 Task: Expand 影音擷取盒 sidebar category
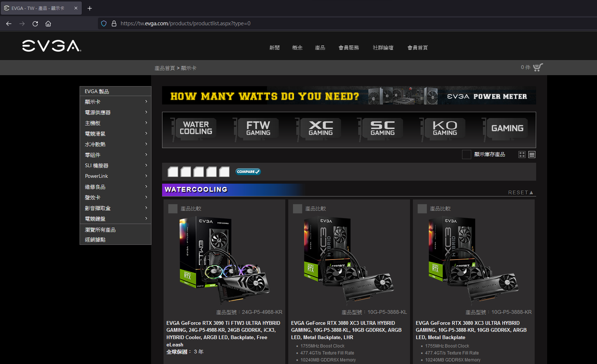[x=116, y=208]
